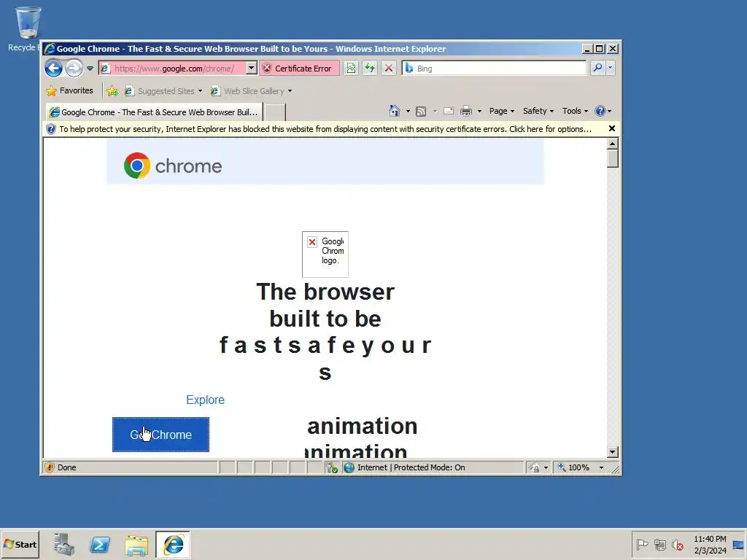Click Internet Protected Mode On status text

411,467
